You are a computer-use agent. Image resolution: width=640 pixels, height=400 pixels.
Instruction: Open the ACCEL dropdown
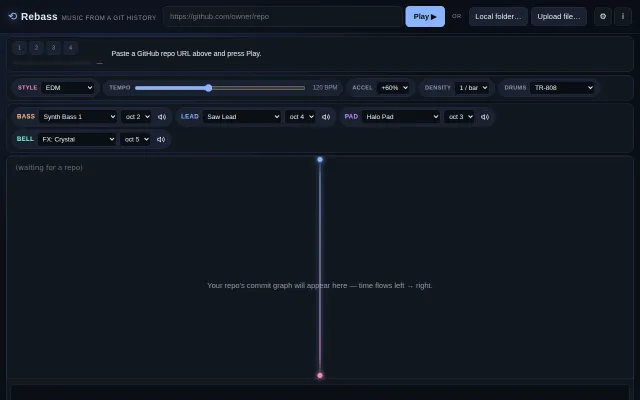[x=393, y=88]
